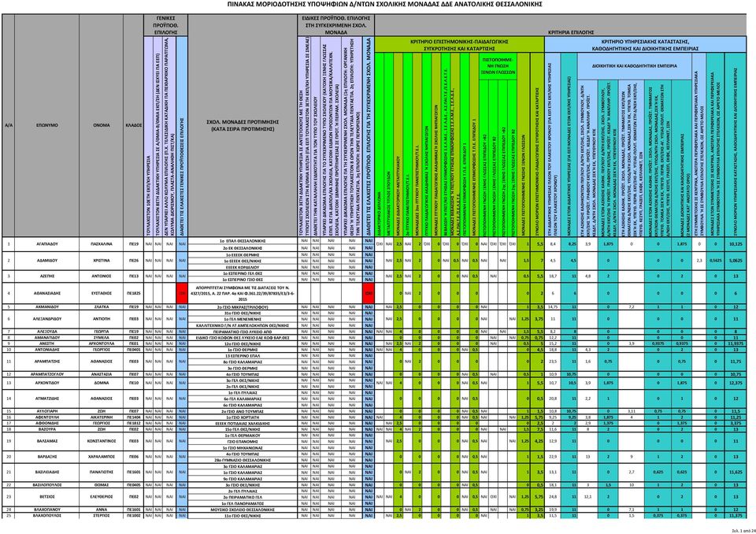The image size is (756, 534).
Task: Select school cell 'ΜΟΥΣΙΚΟ ΣΧΟΛΕΙΟ ΘΕΣΣΑΛΟΝΙΚΗΣ'
Action: coord(243,510)
